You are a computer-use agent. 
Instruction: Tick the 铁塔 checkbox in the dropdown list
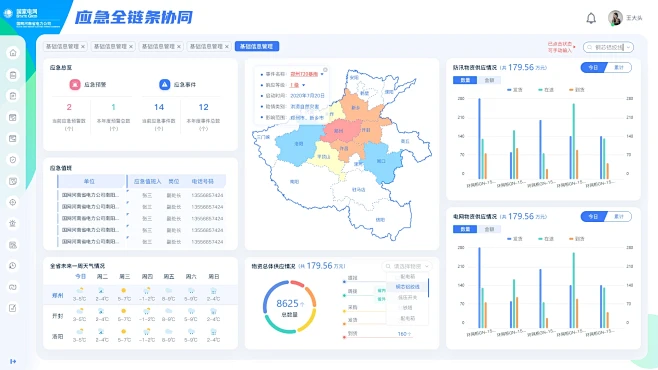tap(400, 307)
